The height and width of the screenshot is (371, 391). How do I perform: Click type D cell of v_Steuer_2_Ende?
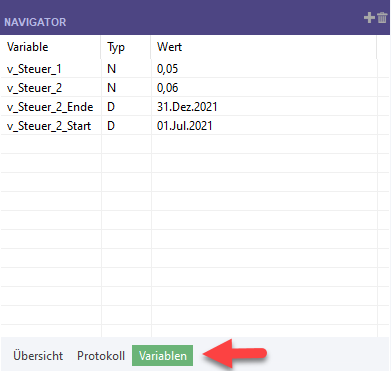[126, 107]
